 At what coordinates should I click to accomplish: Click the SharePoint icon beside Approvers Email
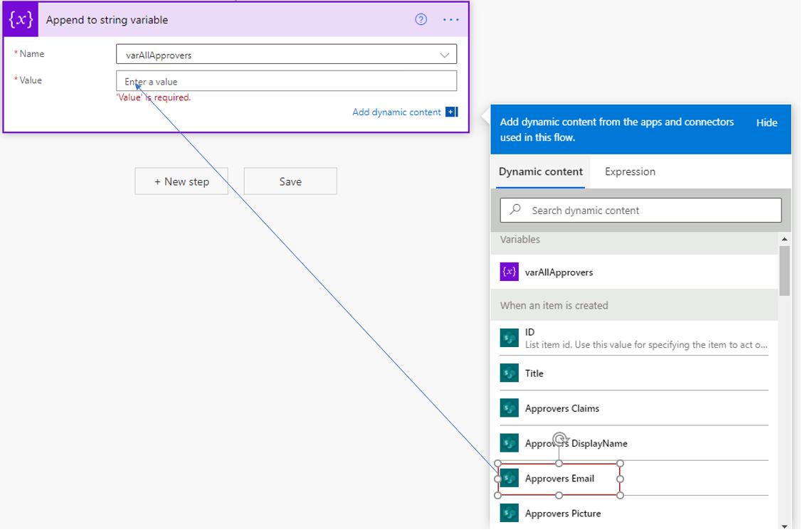[509, 479]
